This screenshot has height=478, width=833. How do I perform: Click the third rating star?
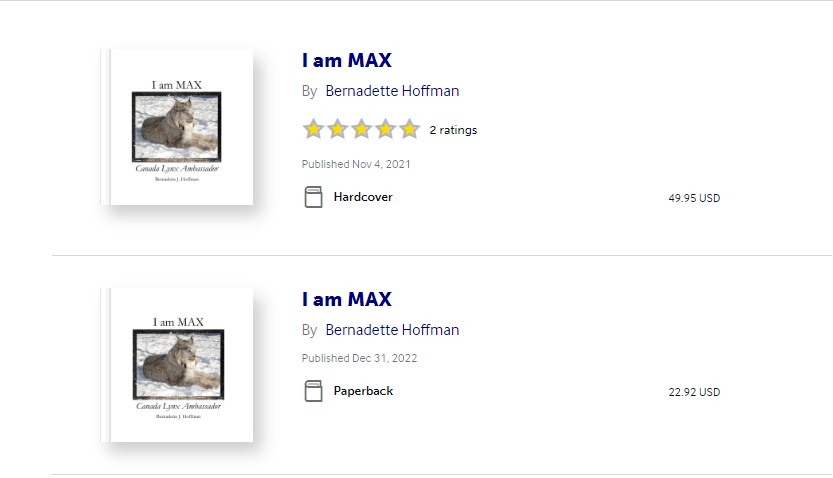pyautogui.click(x=361, y=129)
